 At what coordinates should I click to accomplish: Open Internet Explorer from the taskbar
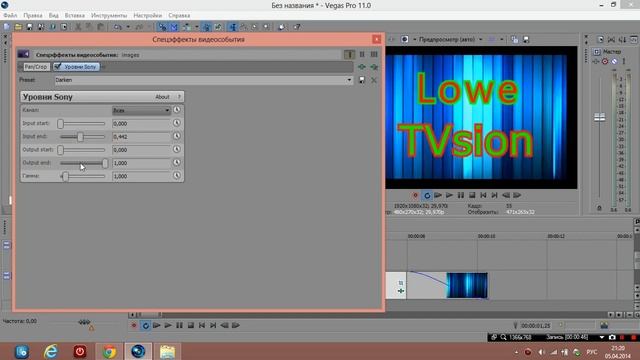tap(51, 351)
